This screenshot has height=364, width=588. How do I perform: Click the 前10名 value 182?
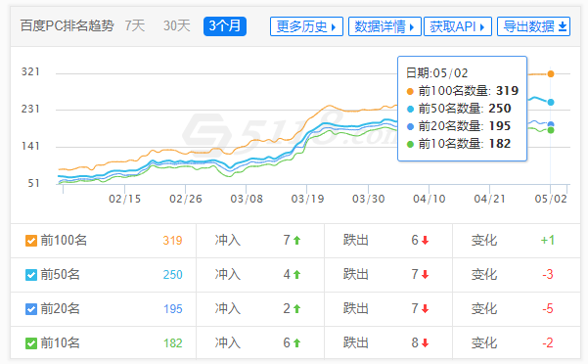click(x=172, y=343)
